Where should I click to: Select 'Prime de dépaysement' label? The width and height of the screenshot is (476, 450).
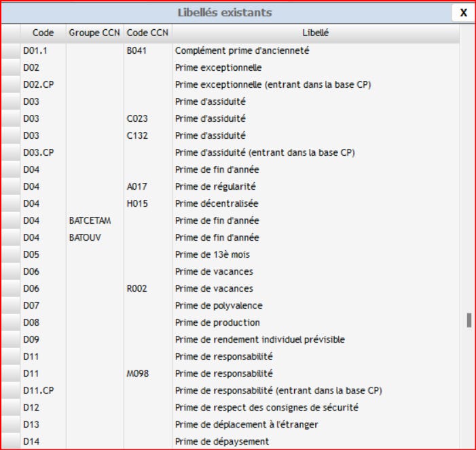(x=222, y=442)
